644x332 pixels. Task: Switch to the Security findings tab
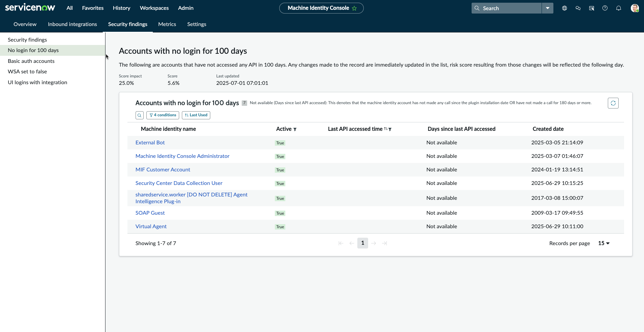(128, 24)
